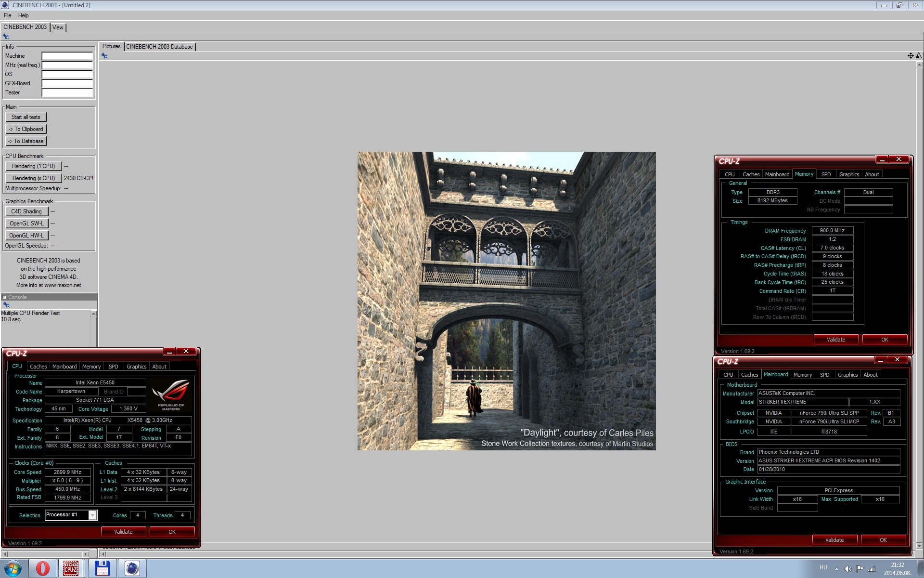Screen dimensions: 924x578
Task: Click the HU language indicator
Action: tap(823, 567)
